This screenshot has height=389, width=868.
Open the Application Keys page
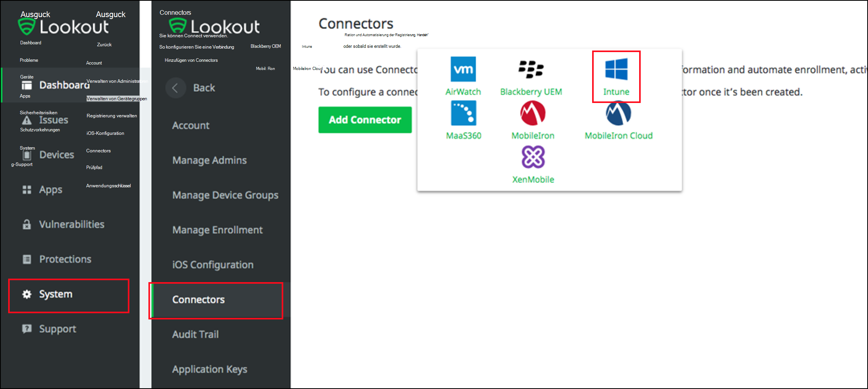pos(210,369)
